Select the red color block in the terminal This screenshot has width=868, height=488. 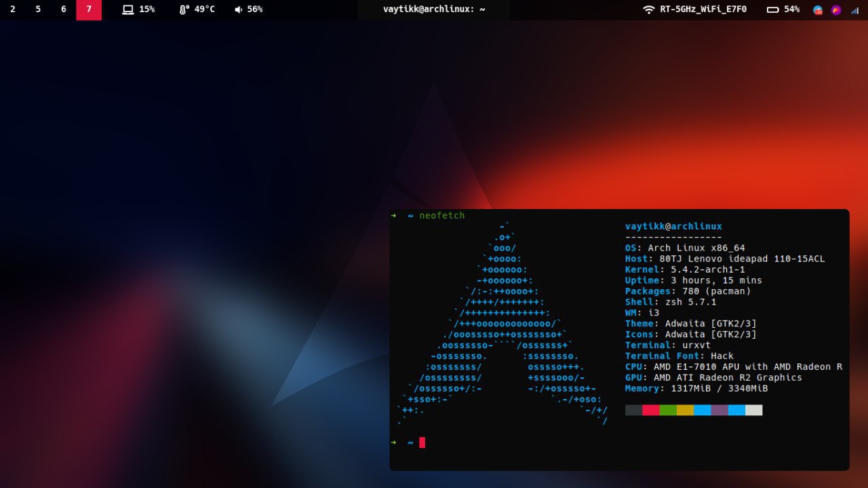click(x=651, y=410)
